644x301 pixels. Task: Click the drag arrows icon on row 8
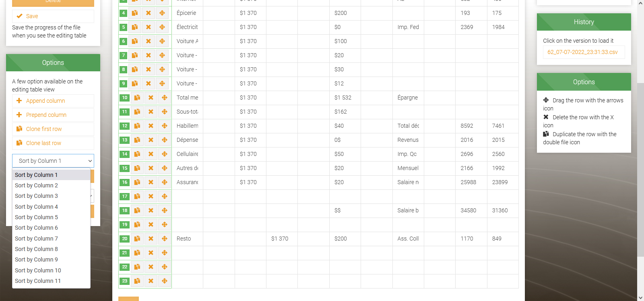pos(162,69)
